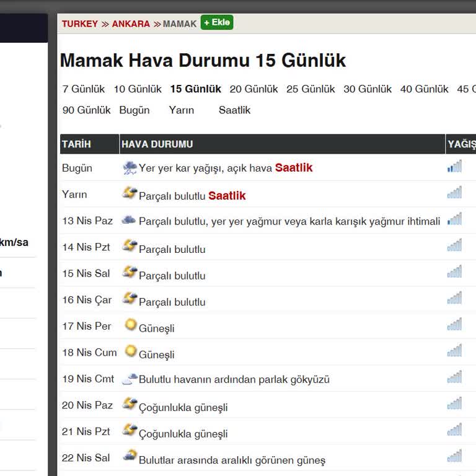Click the precipitation bars icon for 13 Nis Paz

click(x=454, y=219)
